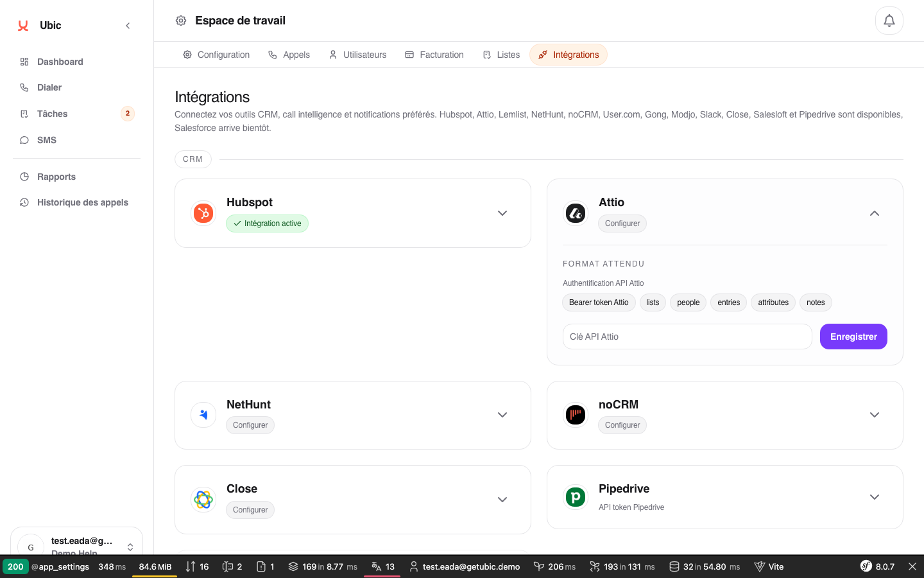Image resolution: width=924 pixels, height=578 pixels.
Task: Focus the Clé API Attio input field
Action: coord(687,337)
